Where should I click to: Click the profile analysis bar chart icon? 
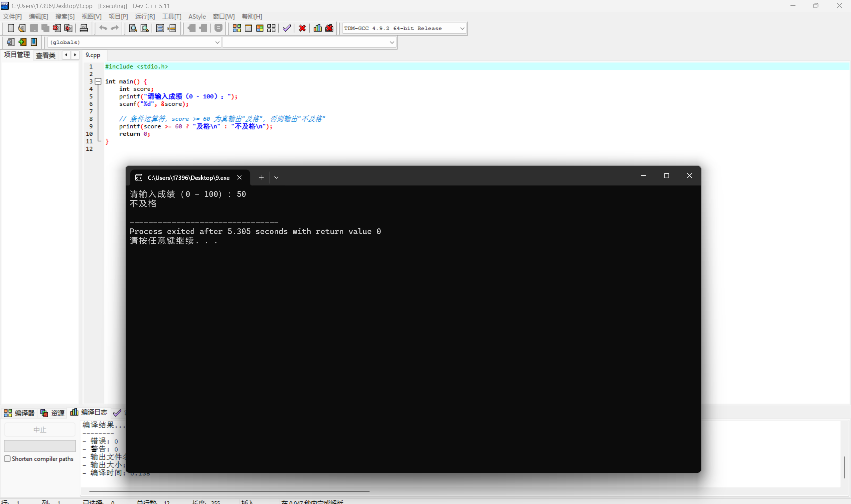pyautogui.click(x=318, y=28)
